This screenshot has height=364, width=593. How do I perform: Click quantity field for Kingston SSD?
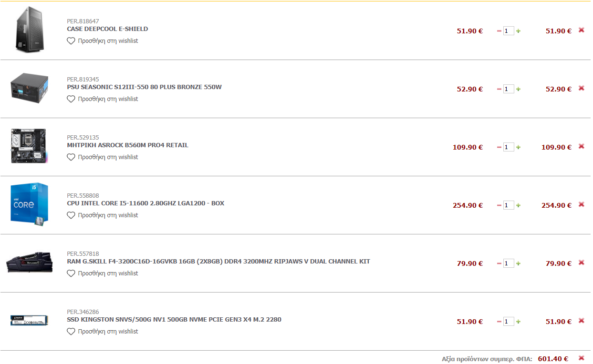tap(509, 322)
